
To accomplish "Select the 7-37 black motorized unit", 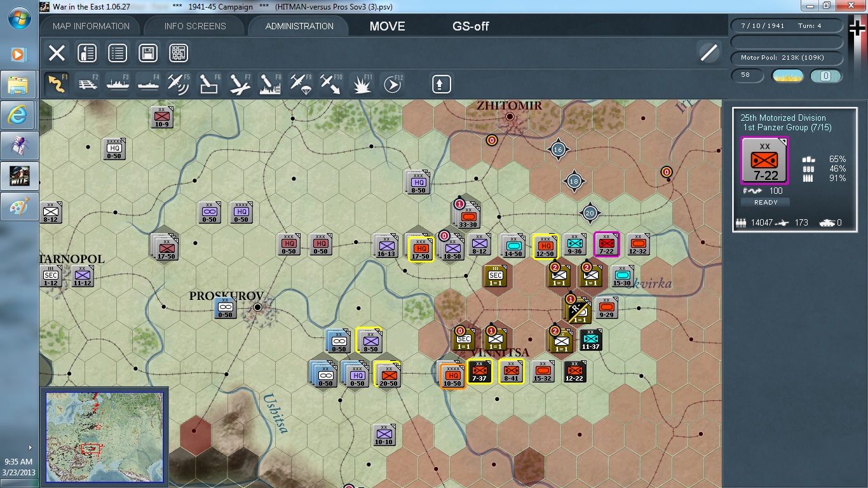I will pyautogui.click(x=480, y=372).
